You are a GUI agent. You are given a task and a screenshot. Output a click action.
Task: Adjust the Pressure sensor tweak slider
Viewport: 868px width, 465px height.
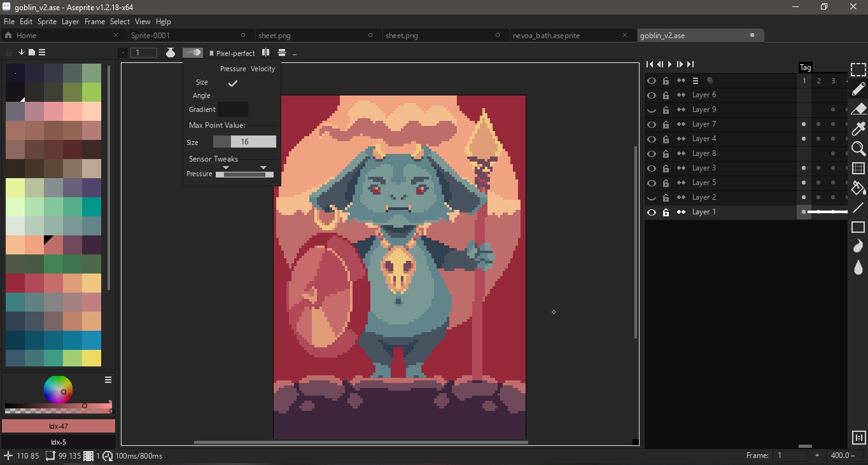coord(244,174)
